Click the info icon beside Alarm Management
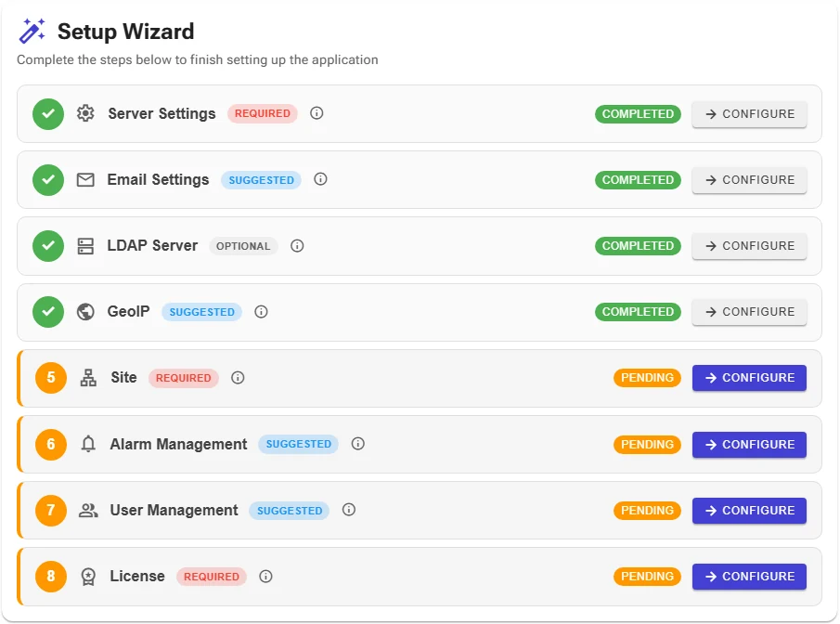This screenshot has height=624, width=840. coord(358,443)
